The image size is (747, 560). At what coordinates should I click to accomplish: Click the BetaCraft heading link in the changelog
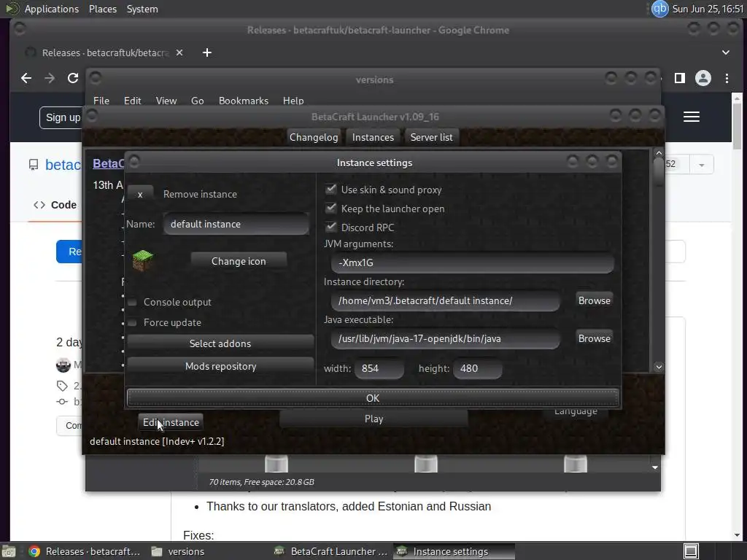pyautogui.click(x=108, y=164)
